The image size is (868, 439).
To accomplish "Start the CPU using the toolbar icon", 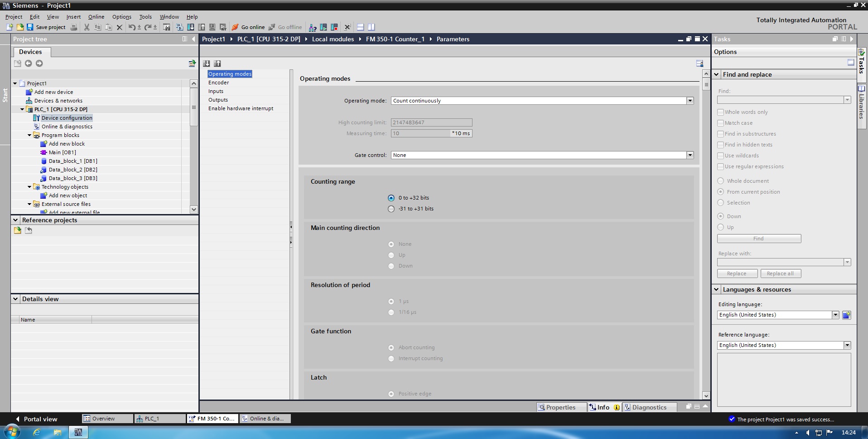I will [x=323, y=27].
